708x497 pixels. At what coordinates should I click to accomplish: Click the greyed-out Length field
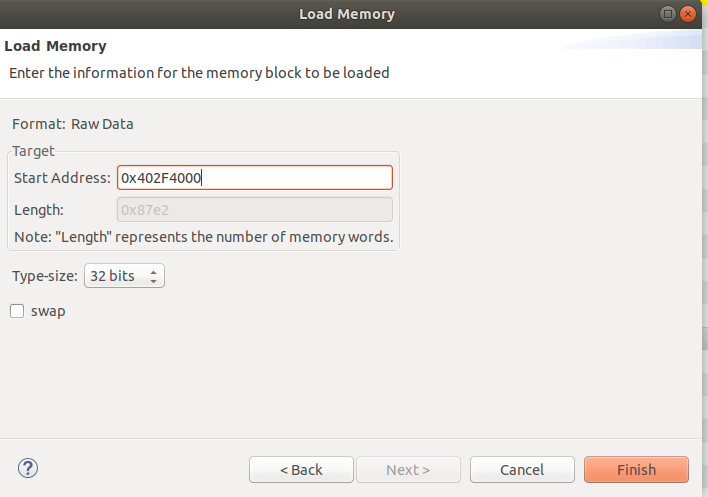(x=255, y=210)
